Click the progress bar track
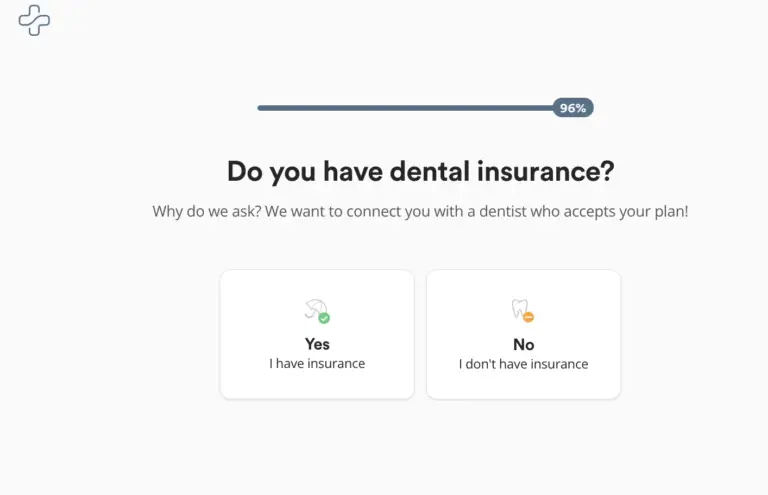The height and width of the screenshot is (495, 768). [405, 108]
